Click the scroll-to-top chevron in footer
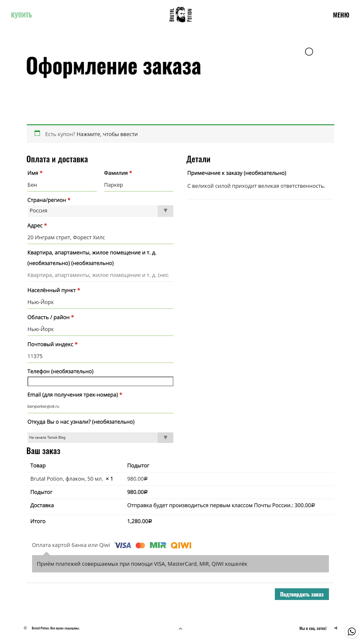The width and height of the screenshot is (361, 644). click(180, 629)
